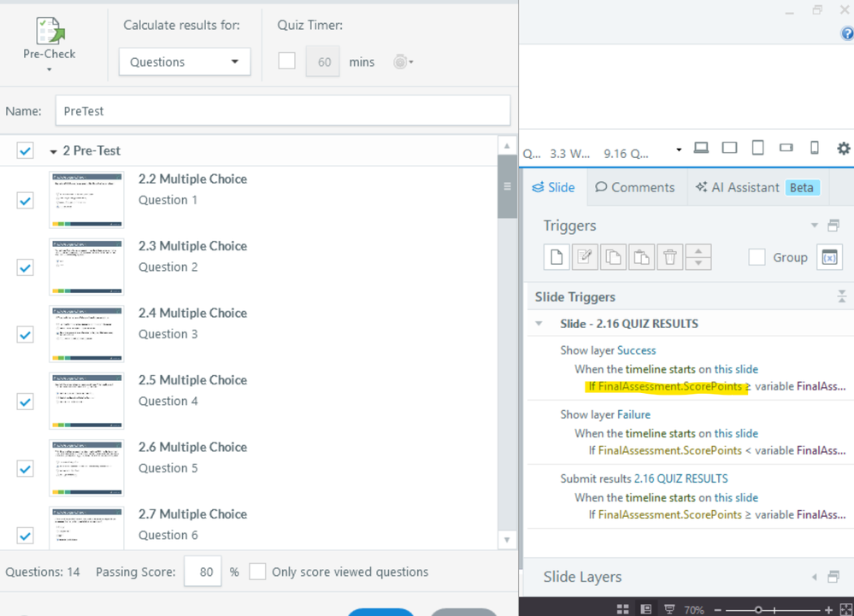Uncheck Question 1 slide 2.2 checkbox
The height and width of the screenshot is (616, 854).
(25, 201)
